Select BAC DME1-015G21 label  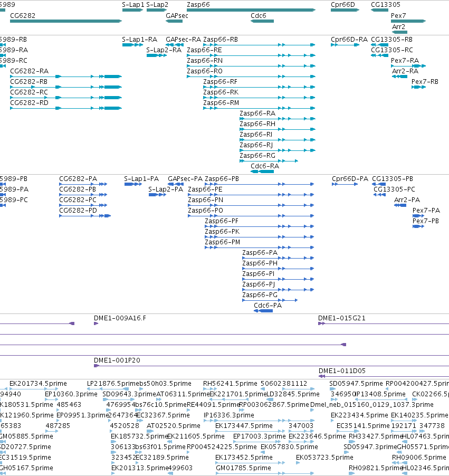[342, 318]
